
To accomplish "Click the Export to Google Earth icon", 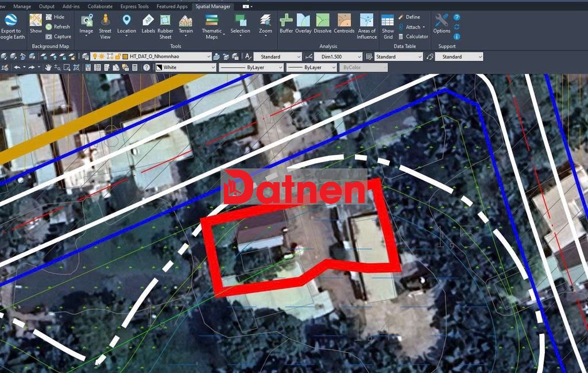I will point(11,21).
